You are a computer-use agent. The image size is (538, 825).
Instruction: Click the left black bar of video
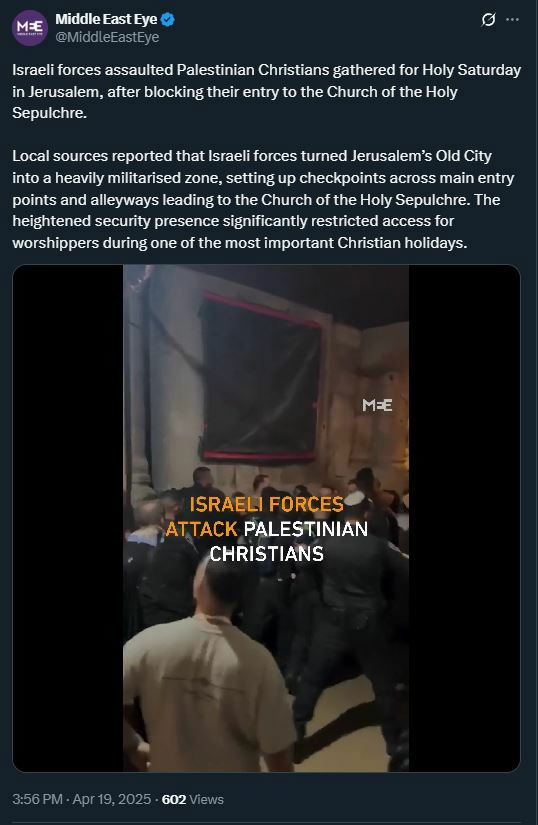[x=68, y=518]
